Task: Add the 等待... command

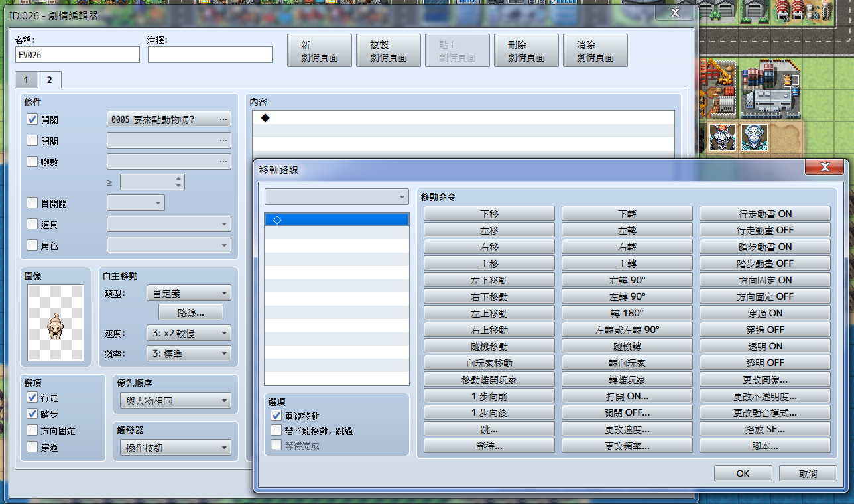Action: (x=489, y=446)
